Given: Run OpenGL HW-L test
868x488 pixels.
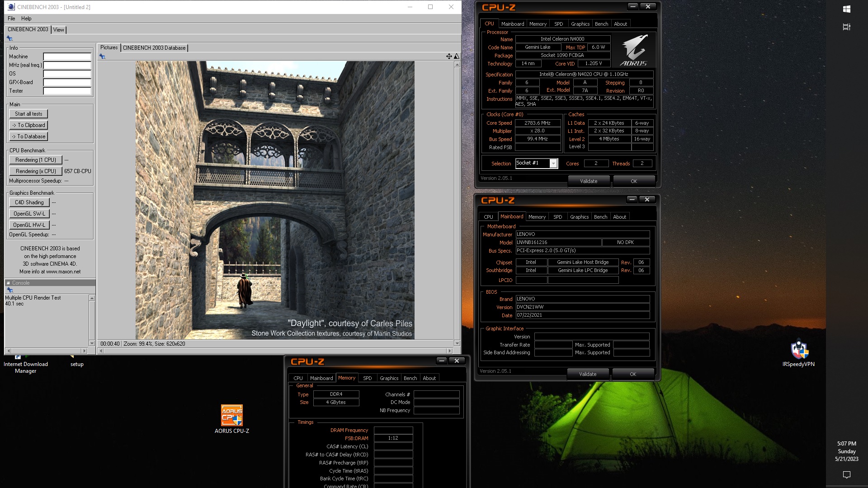Looking at the screenshot, I should click(x=29, y=225).
